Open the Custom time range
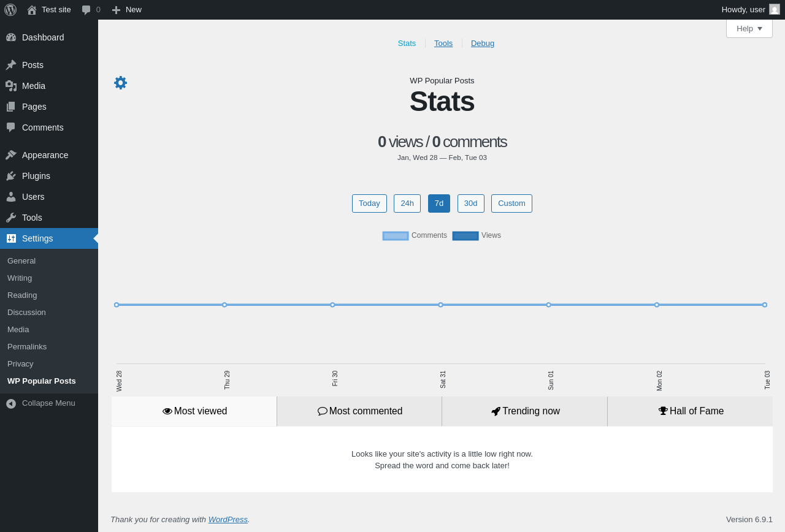The image size is (785, 532). pyautogui.click(x=511, y=203)
